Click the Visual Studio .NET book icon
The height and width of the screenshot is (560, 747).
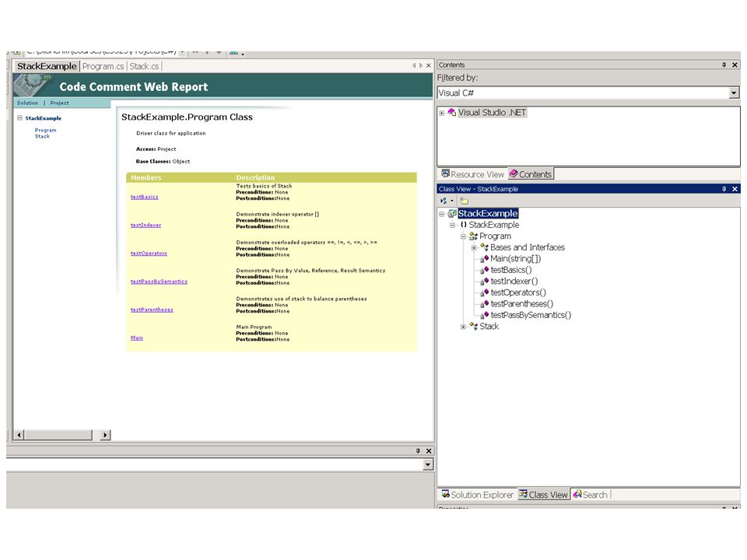(x=451, y=112)
